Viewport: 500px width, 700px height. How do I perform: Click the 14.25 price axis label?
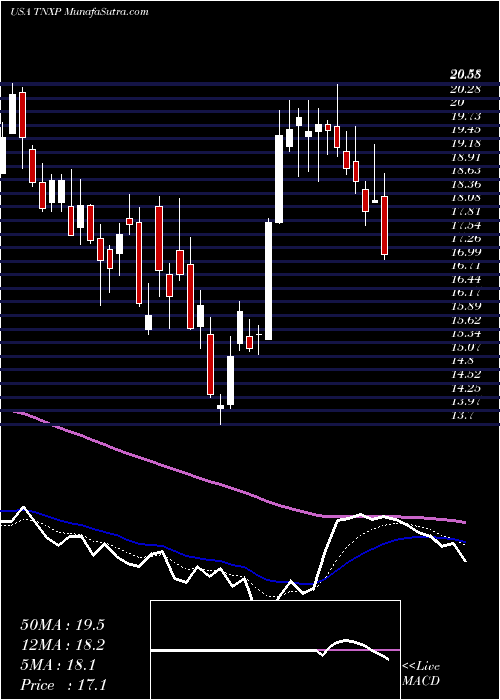466,388
